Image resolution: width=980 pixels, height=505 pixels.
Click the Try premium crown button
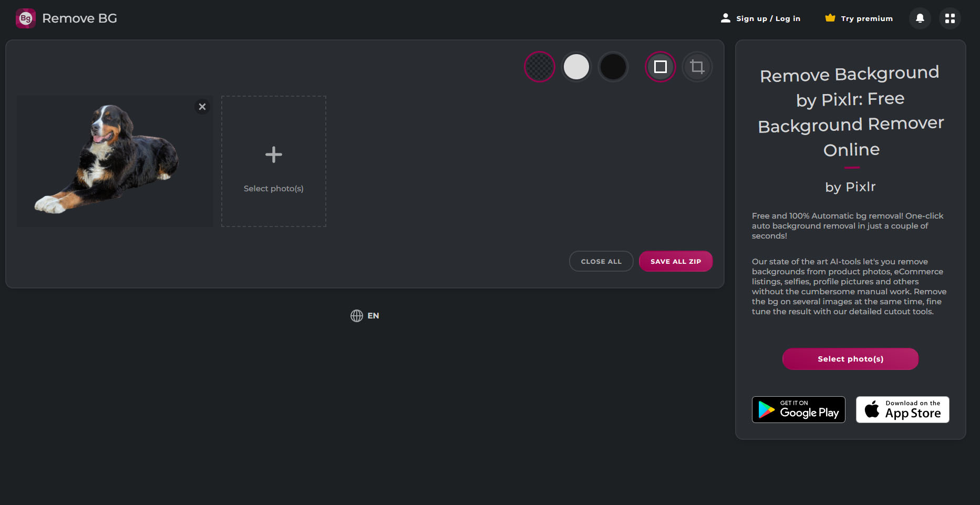point(859,18)
